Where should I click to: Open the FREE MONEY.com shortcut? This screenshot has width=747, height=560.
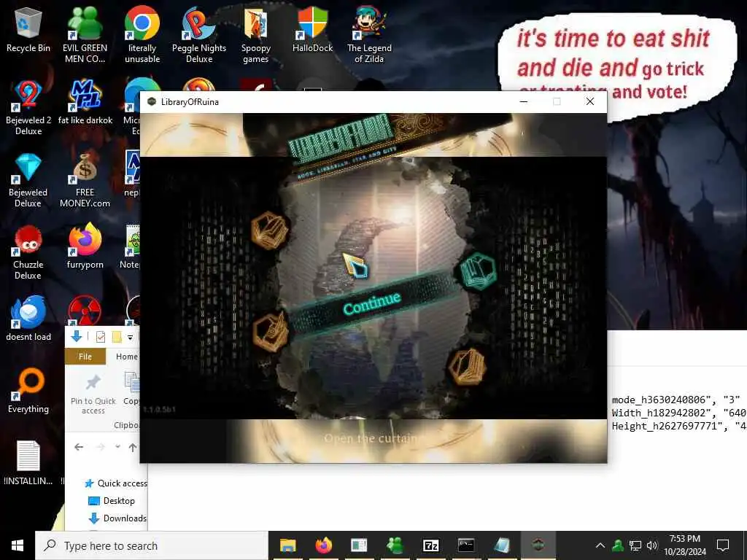click(x=85, y=181)
